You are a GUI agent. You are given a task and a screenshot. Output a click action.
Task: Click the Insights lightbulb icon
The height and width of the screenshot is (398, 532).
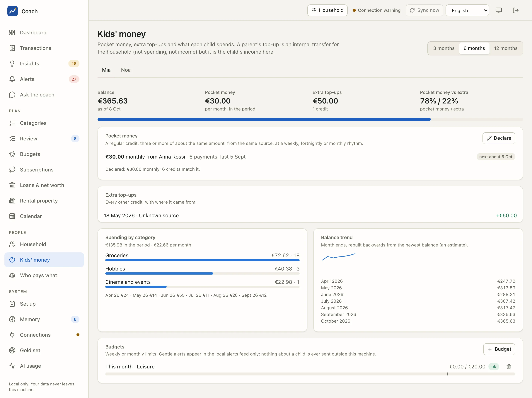tap(12, 64)
